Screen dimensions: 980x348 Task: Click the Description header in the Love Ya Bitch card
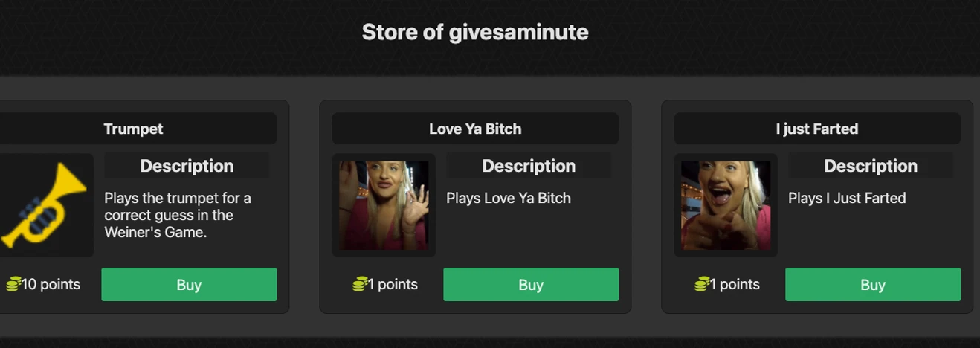(529, 166)
